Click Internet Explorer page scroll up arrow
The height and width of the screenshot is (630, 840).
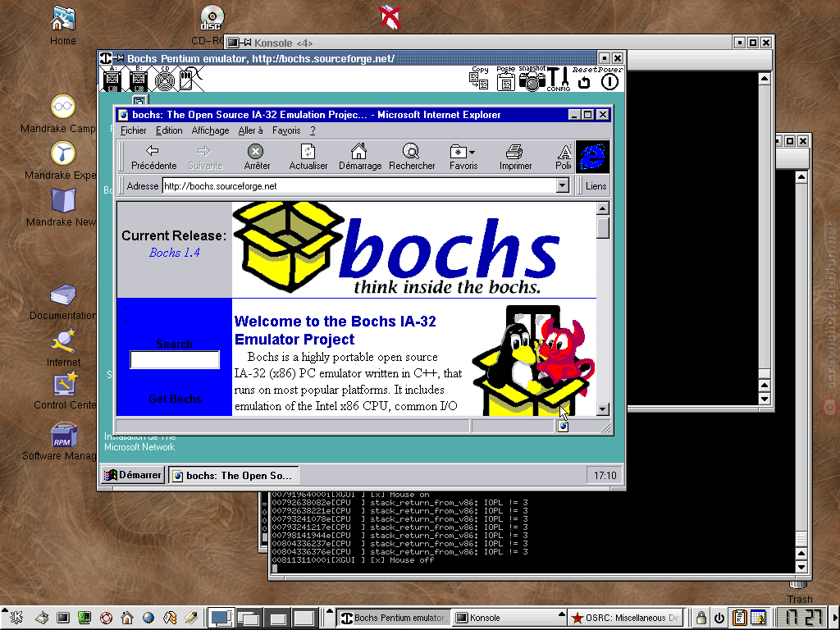[603, 208]
